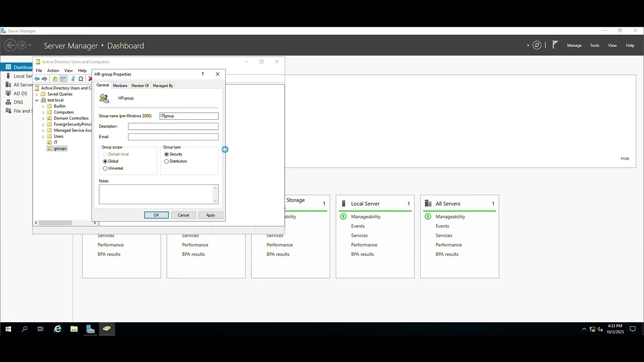644x362 pixels.
Task: Expand Builtin container
Action: click(x=43, y=106)
